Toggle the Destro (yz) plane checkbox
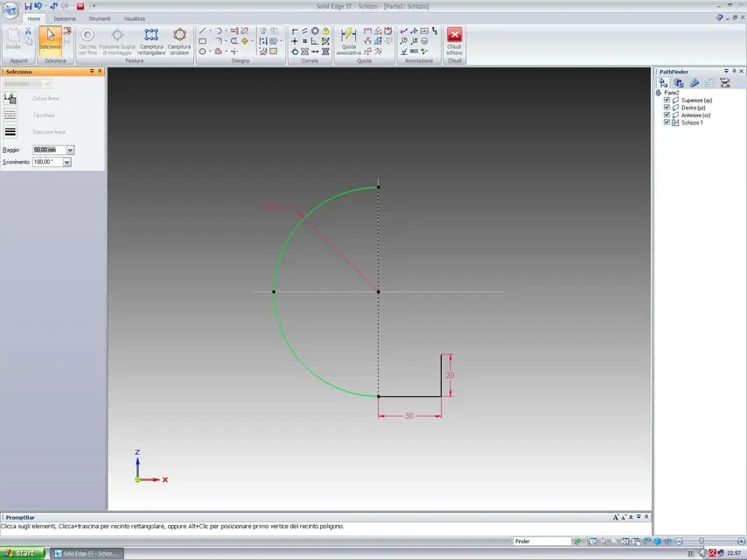 coord(667,108)
